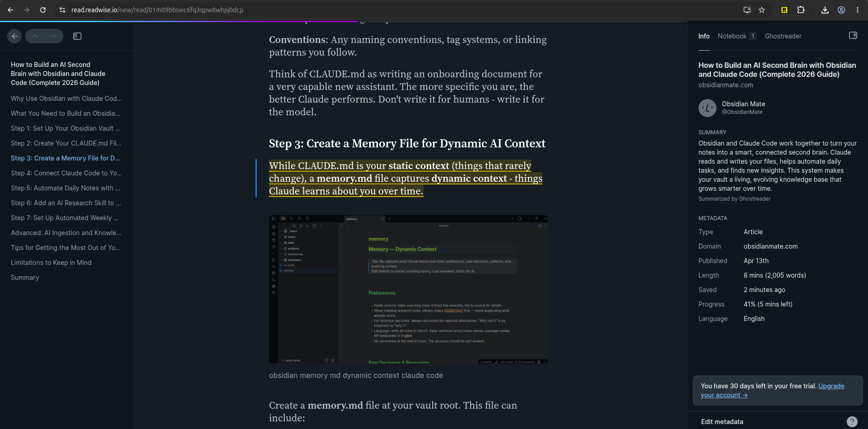Jump to What You Need section
The width and height of the screenshot is (868, 429).
point(66,113)
